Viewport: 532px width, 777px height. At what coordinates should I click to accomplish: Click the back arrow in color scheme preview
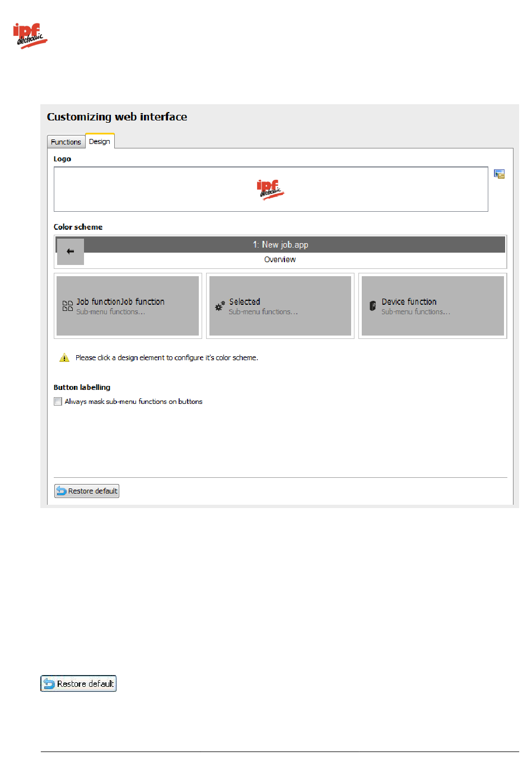[71, 252]
